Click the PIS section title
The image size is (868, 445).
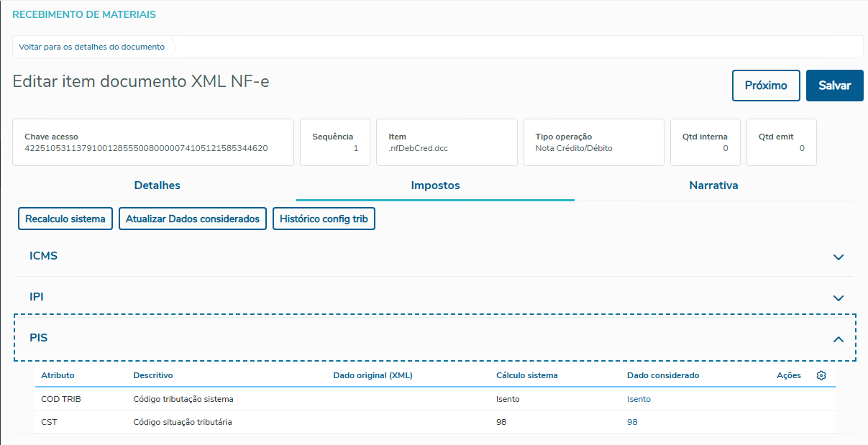coord(39,337)
